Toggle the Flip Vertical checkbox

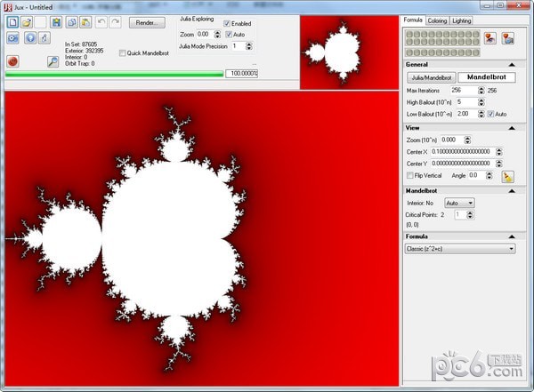[x=410, y=175]
